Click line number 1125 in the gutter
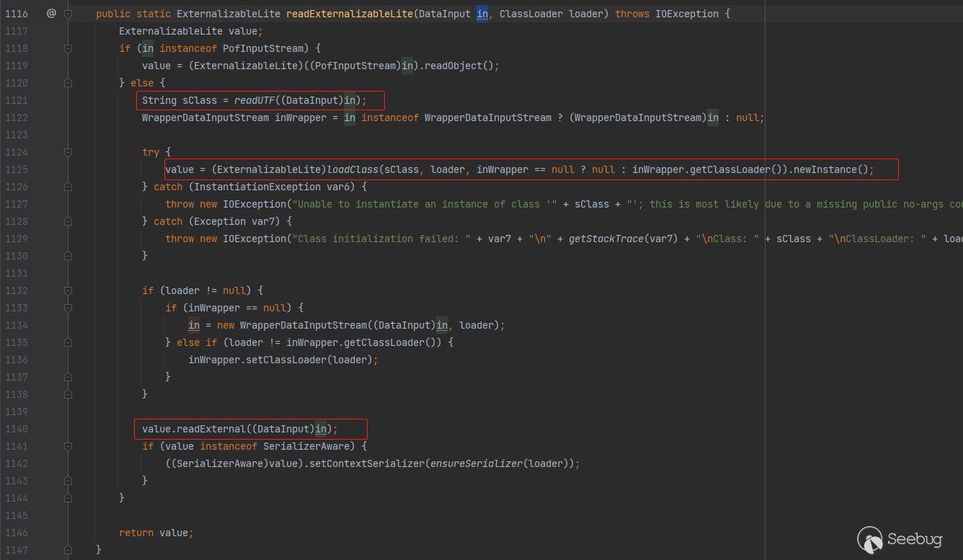This screenshot has height=560, width=963. tap(16, 169)
